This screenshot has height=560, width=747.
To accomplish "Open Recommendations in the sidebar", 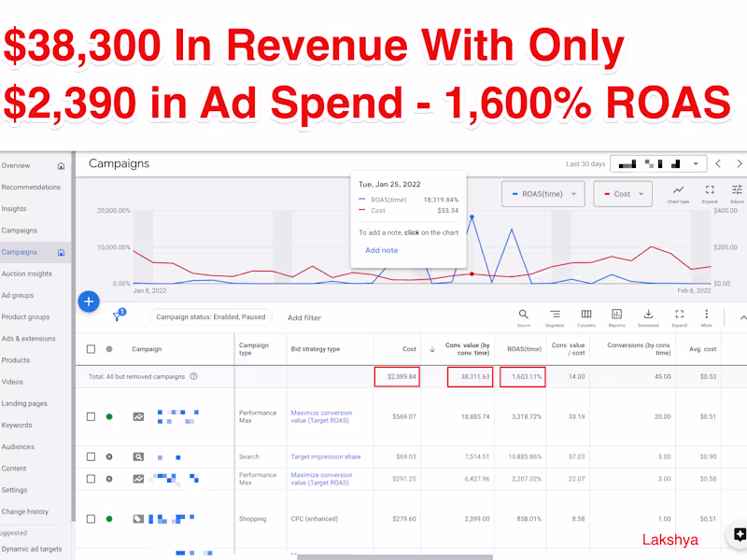I will coord(31,188).
